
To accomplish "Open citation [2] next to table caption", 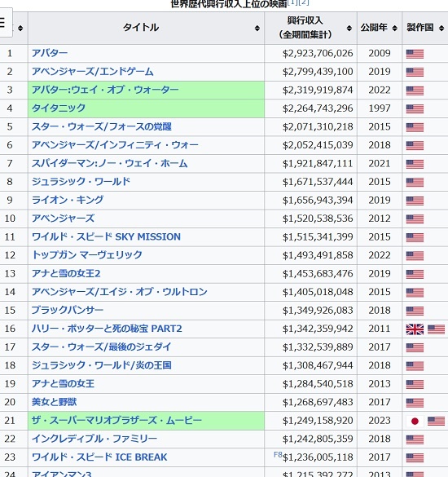I will pos(303,2).
